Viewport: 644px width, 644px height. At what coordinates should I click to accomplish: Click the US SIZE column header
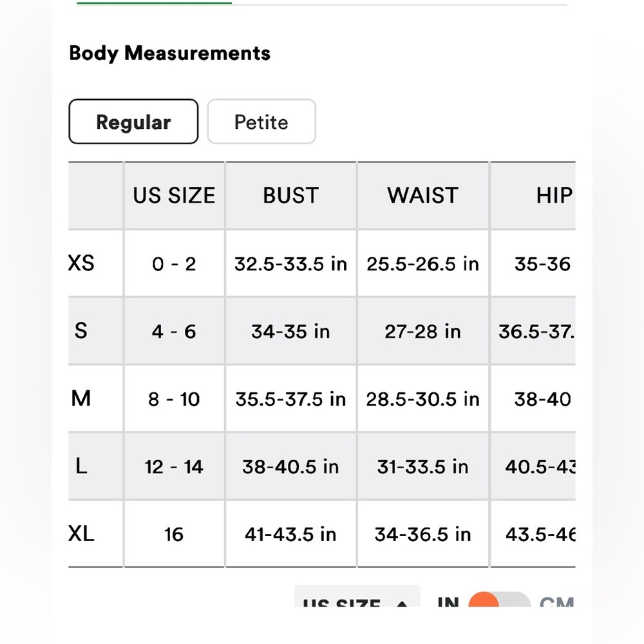click(174, 196)
